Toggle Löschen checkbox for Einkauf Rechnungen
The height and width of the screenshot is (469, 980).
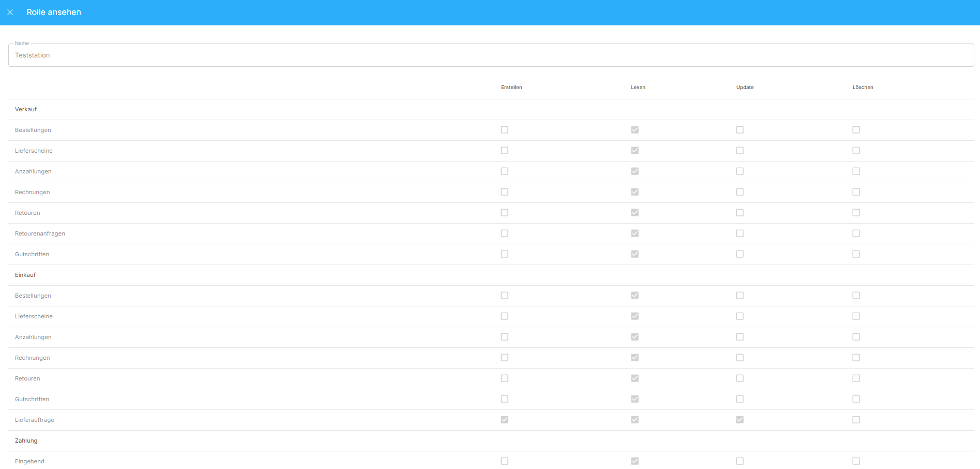tap(856, 358)
